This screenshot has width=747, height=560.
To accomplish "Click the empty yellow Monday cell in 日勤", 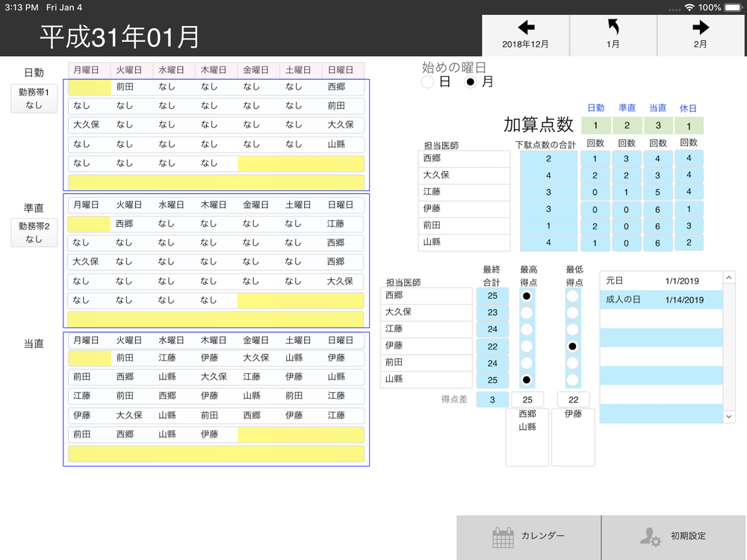I will tap(89, 87).
